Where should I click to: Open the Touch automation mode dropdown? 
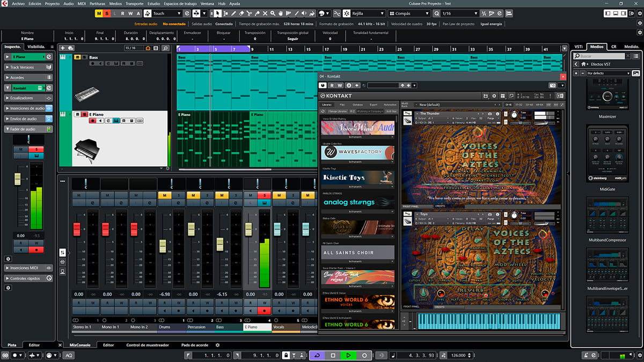coord(167,13)
